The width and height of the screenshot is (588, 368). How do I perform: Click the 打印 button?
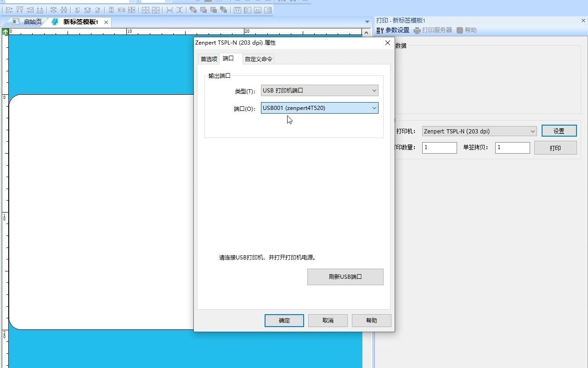tap(555, 148)
